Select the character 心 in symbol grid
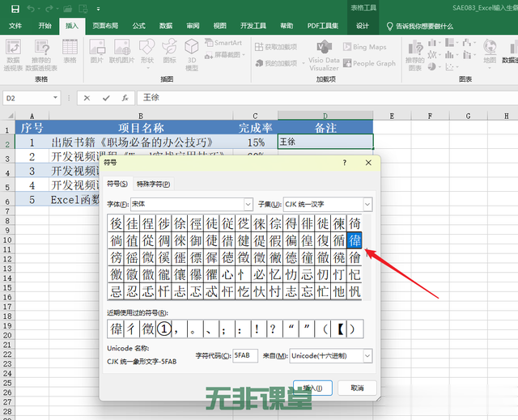Viewport: 518px width, 420px height. [227, 274]
